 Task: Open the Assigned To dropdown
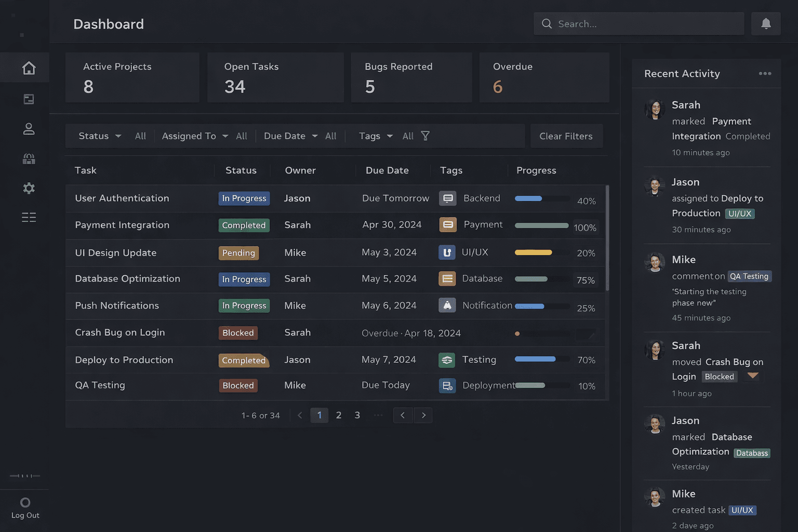pos(194,136)
